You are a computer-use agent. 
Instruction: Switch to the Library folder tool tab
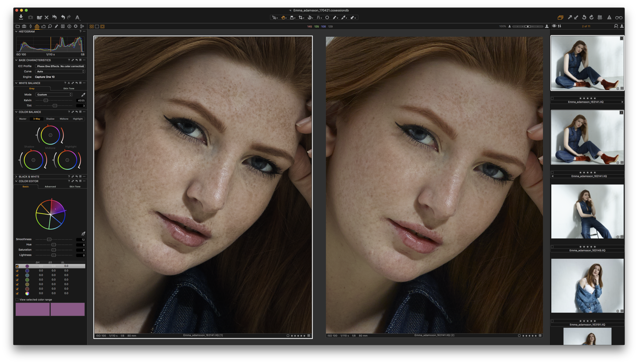(18, 26)
